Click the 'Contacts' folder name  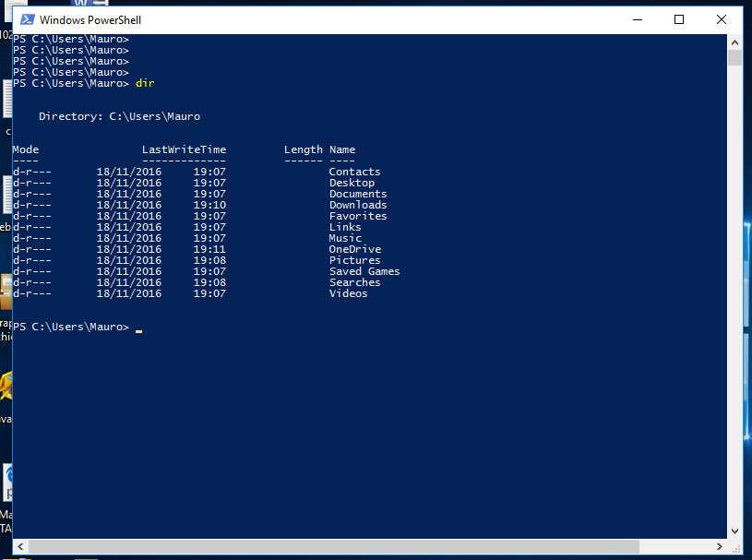(355, 172)
